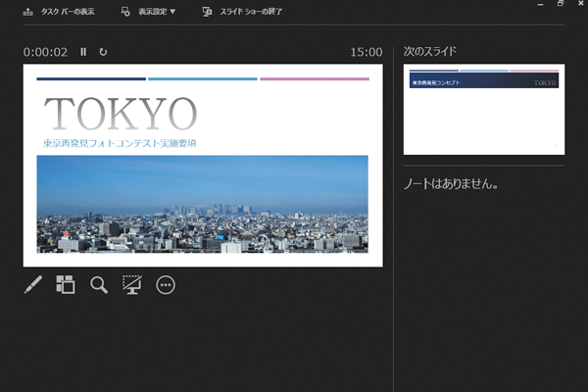This screenshot has width=588, height=392.
Task: Click the notes area text ノートはありません。
Action: point(451,184)
